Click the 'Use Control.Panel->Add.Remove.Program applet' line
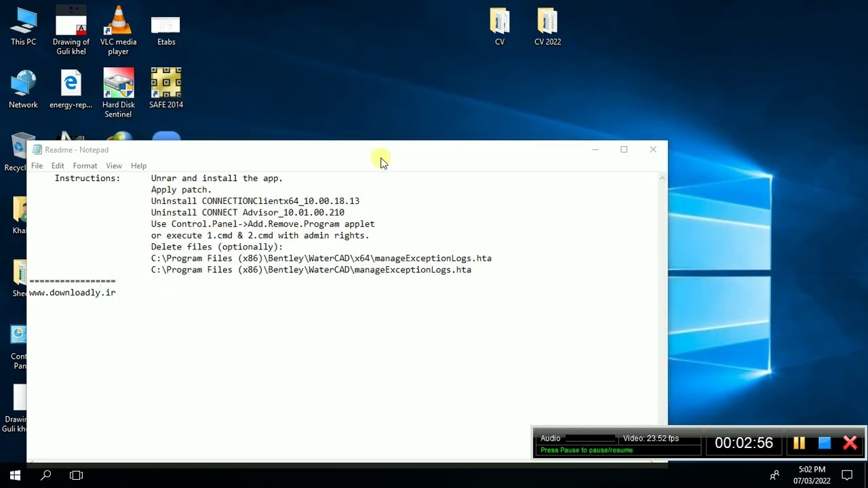868x488 pixels. [x=262, y=224]
